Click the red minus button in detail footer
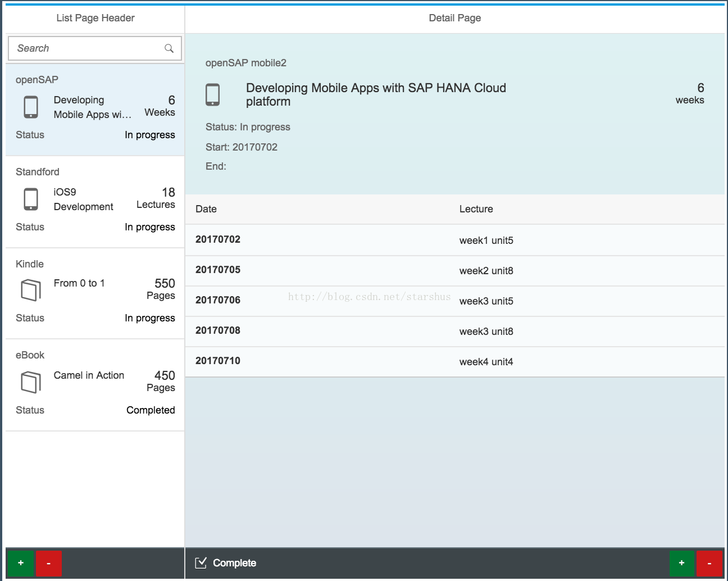This screenshot has width=728, height=581. 709,562
